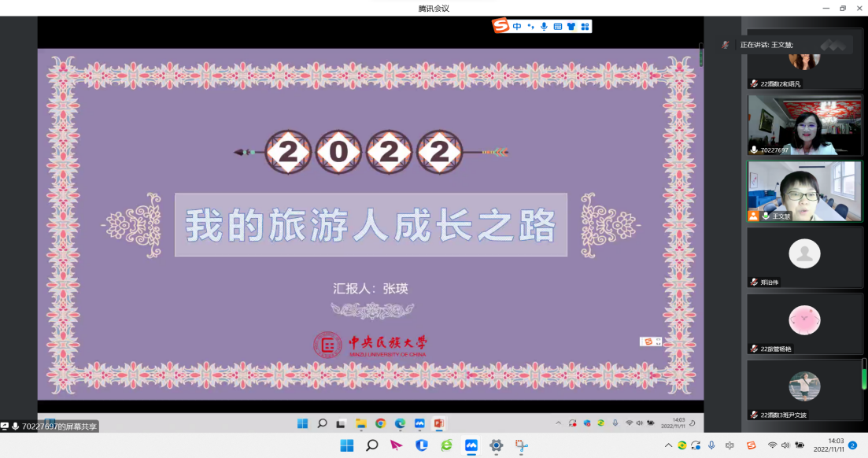Open Chrome in the shared screen taskbar

click(380, 423)
